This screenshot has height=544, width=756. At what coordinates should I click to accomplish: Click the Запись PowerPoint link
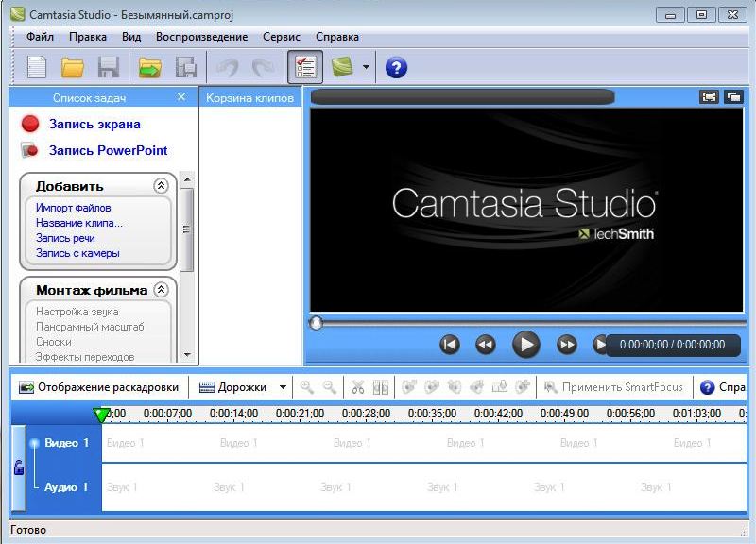(x=108, y=150)
